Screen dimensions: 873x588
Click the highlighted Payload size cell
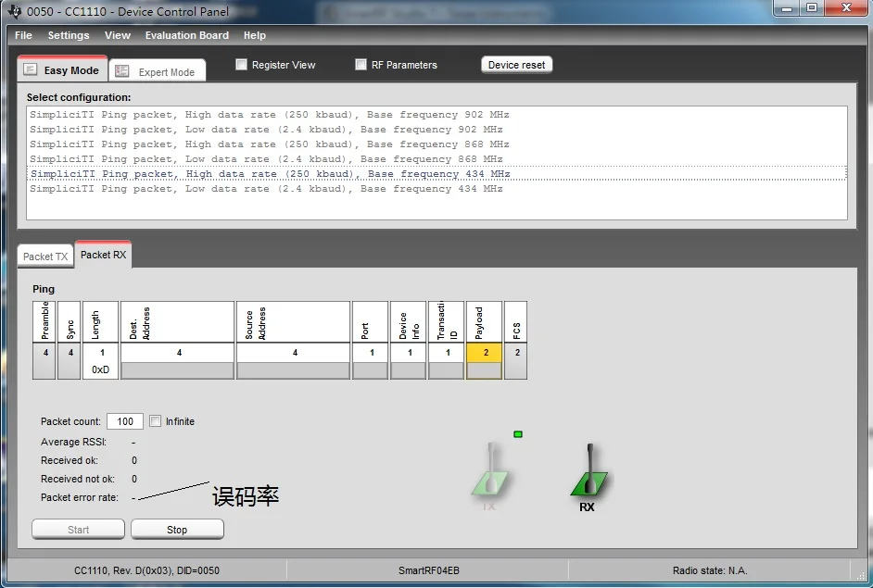pyautogui.click(x=485, y=352)
